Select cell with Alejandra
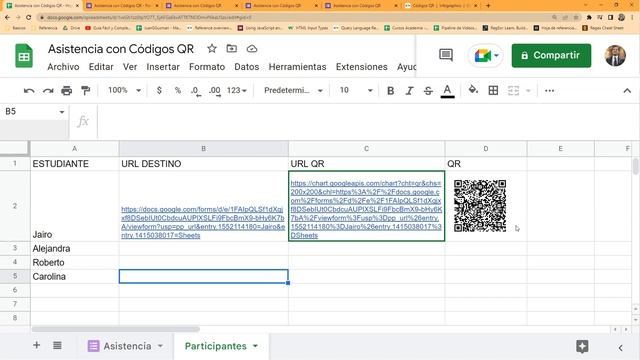This screenshot has width=640, height=360. click(75, 249)
